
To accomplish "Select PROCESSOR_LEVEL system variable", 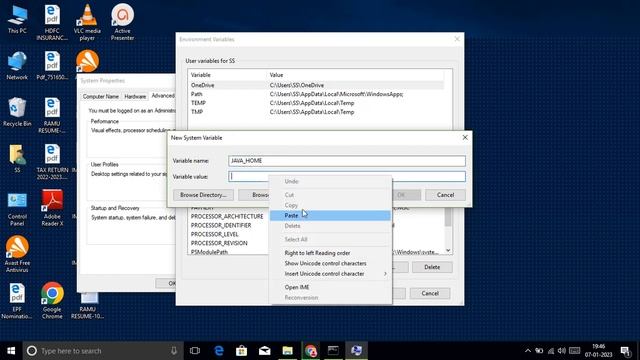I will click(x=214, y=234).
